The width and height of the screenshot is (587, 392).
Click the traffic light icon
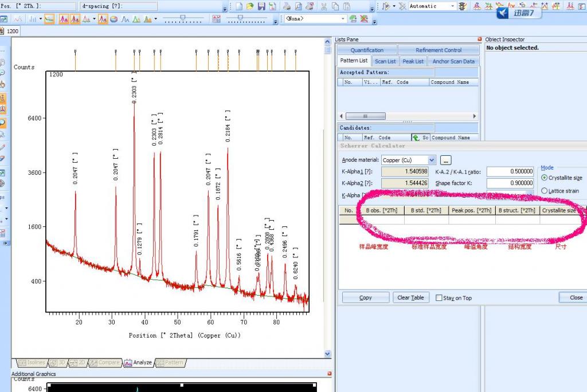click(462, 6)
